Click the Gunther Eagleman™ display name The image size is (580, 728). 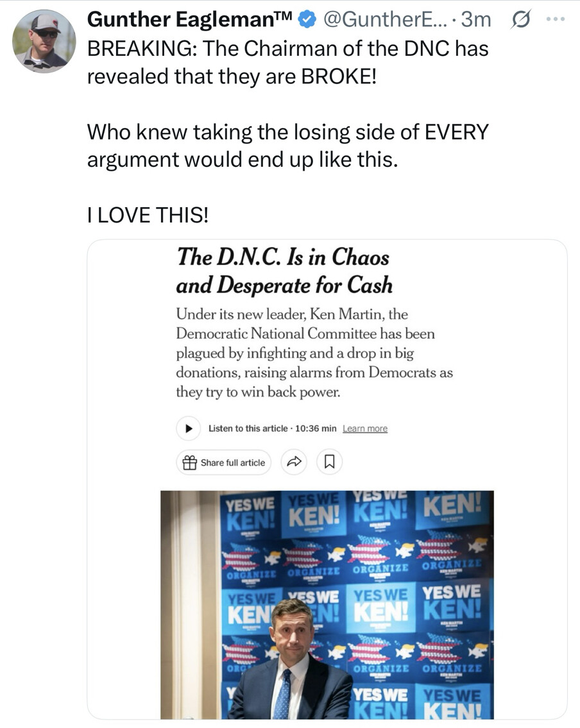(x=189, y=21)
